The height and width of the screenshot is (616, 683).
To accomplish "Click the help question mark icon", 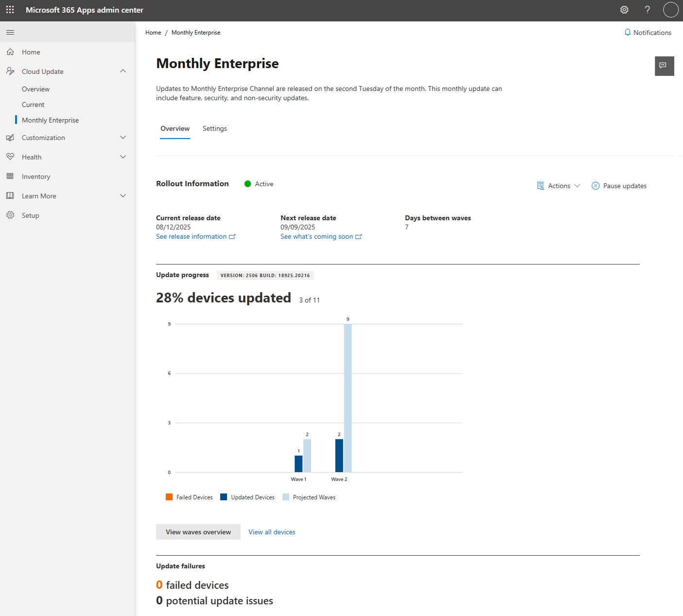I will (x=647, y=10).
